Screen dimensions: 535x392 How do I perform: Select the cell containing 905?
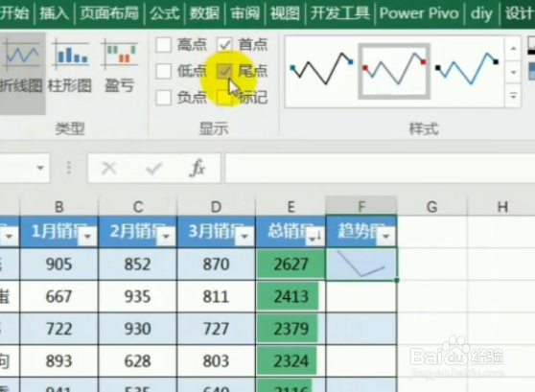(x=59, y=265)
